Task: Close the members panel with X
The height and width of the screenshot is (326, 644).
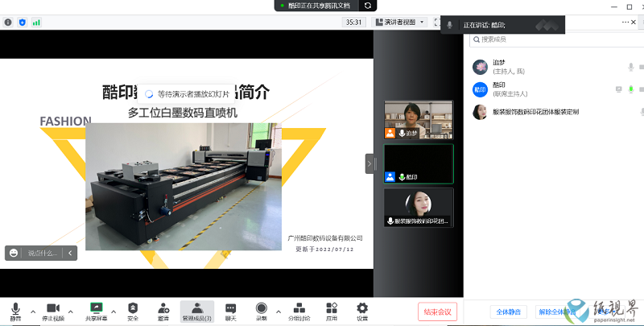Action: 634,23
